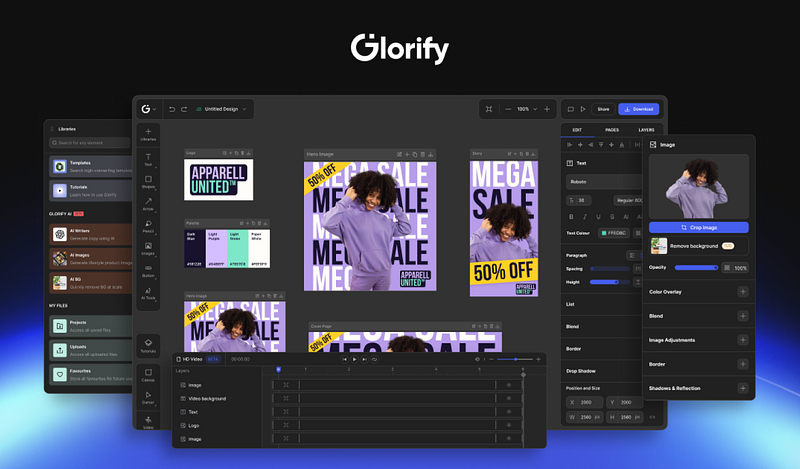Toggle underline text formatting
This screenshot has height=469, width=800.
(598, 217)
